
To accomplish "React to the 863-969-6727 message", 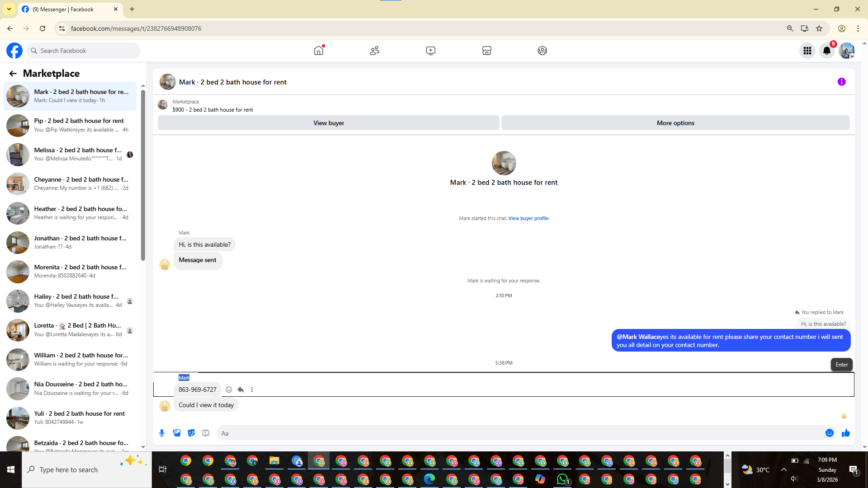I will 229,389.
